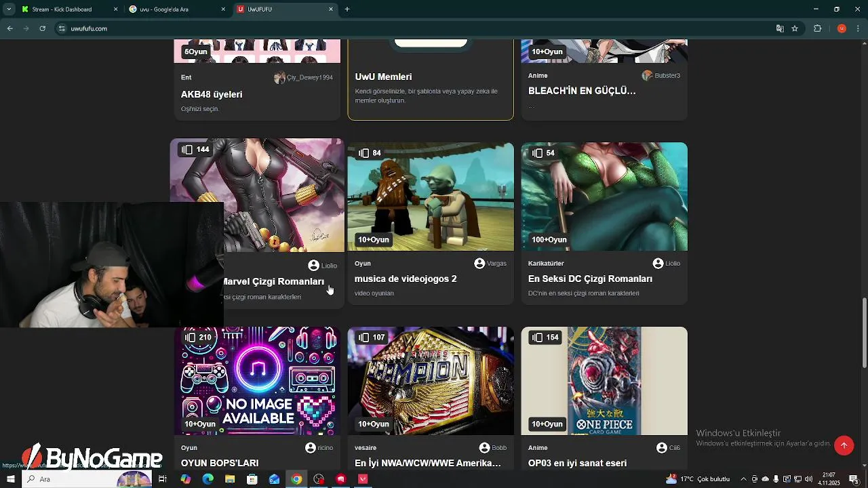Open AKB48 üyeleri game card title
This screenshot has height=488, width=868.
click(x=212, y=94)
